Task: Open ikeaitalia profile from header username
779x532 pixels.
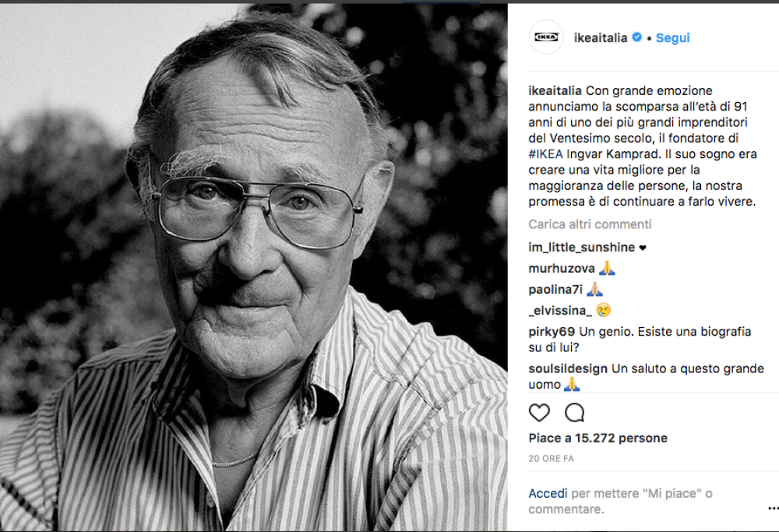Action: 600,37
